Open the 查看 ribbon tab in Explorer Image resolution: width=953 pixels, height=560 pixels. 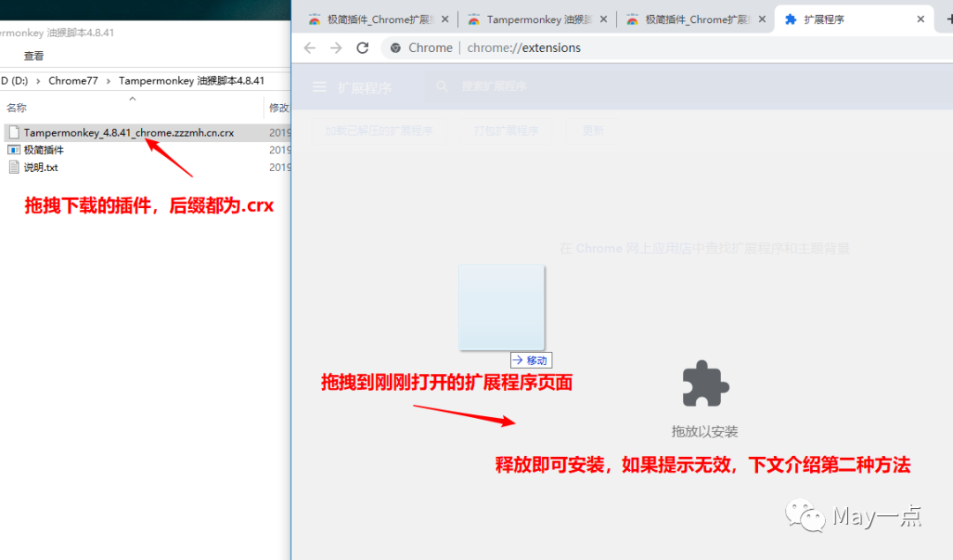34,56
